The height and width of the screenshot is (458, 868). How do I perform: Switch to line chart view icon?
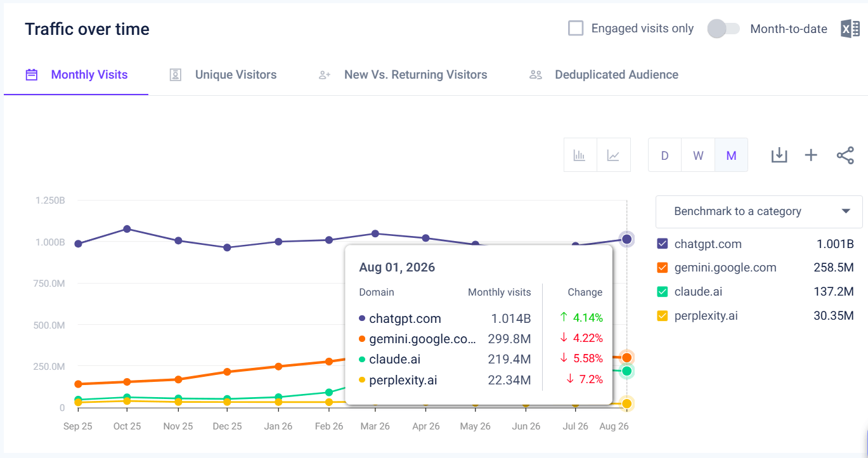click(x=614, y=155)
